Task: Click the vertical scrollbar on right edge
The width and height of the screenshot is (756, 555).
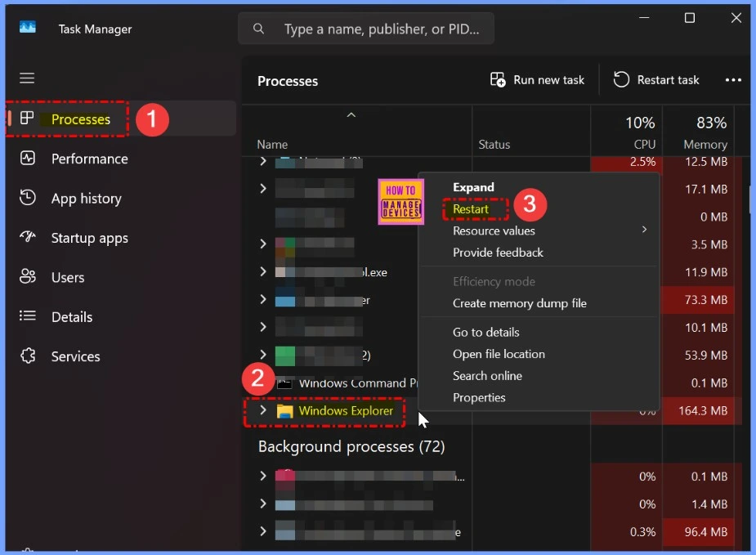Action: pos(749,199)
